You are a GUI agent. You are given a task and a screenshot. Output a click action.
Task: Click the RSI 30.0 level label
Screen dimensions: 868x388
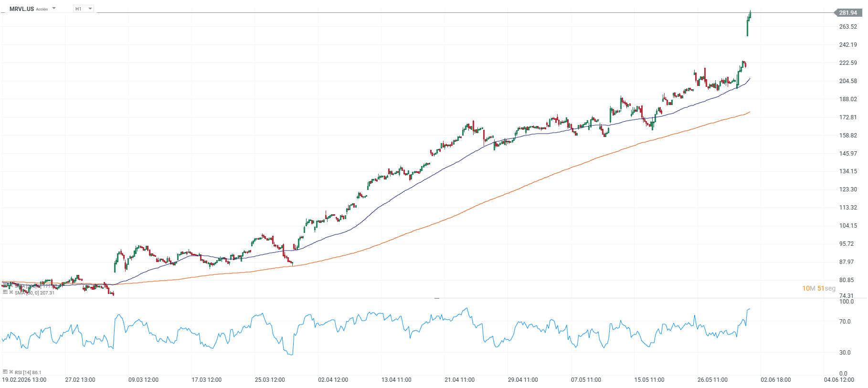pos(845,353)
